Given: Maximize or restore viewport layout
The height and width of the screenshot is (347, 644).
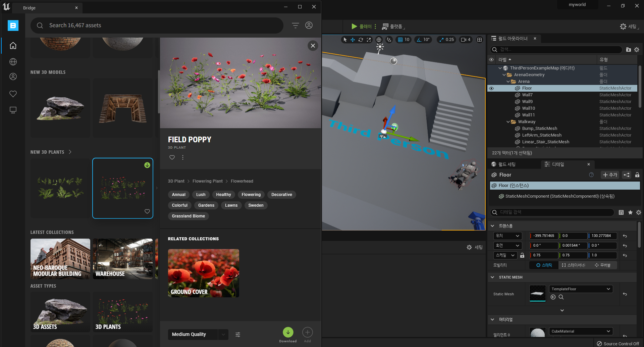Looking at the screenshot, I should [480, 40].
